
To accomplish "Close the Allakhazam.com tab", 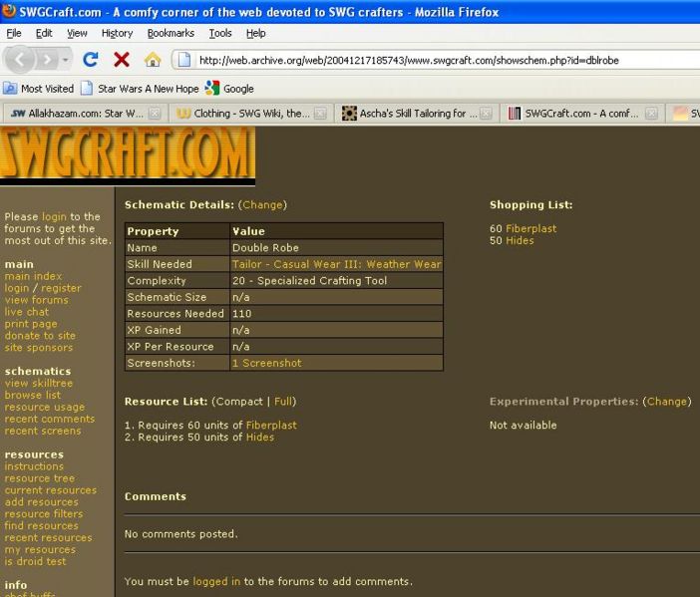I will click(x=155, y=114).
